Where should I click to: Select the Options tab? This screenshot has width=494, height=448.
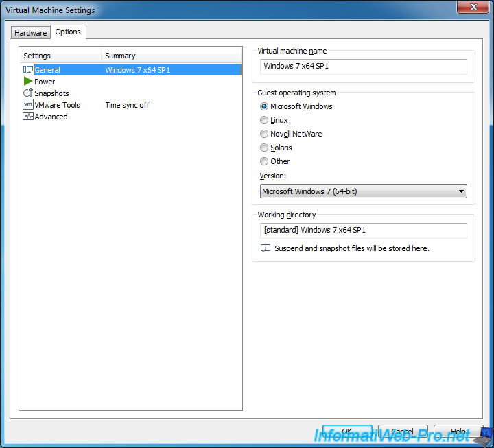pyautogui.click(x=68, y=32)
